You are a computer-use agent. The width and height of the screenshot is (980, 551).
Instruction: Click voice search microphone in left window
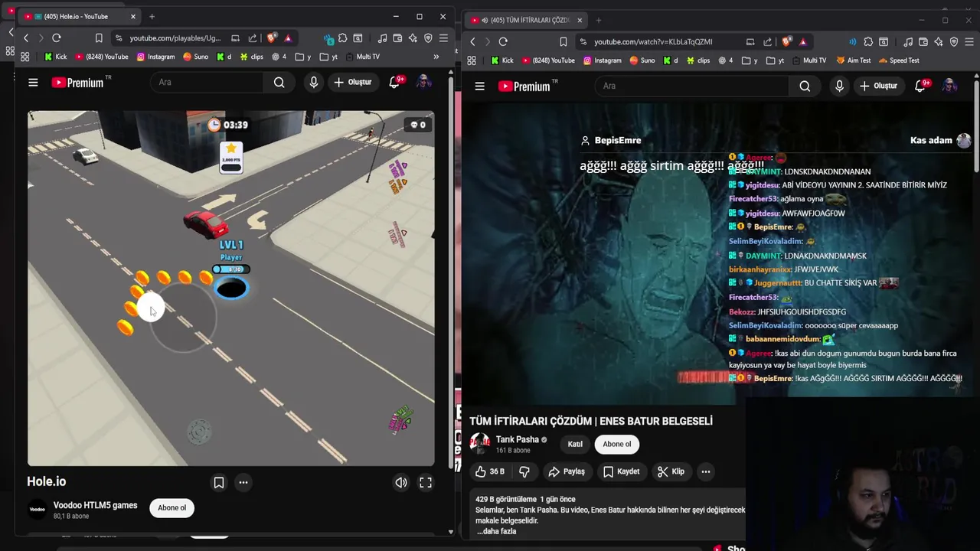[x=313, y=82]
